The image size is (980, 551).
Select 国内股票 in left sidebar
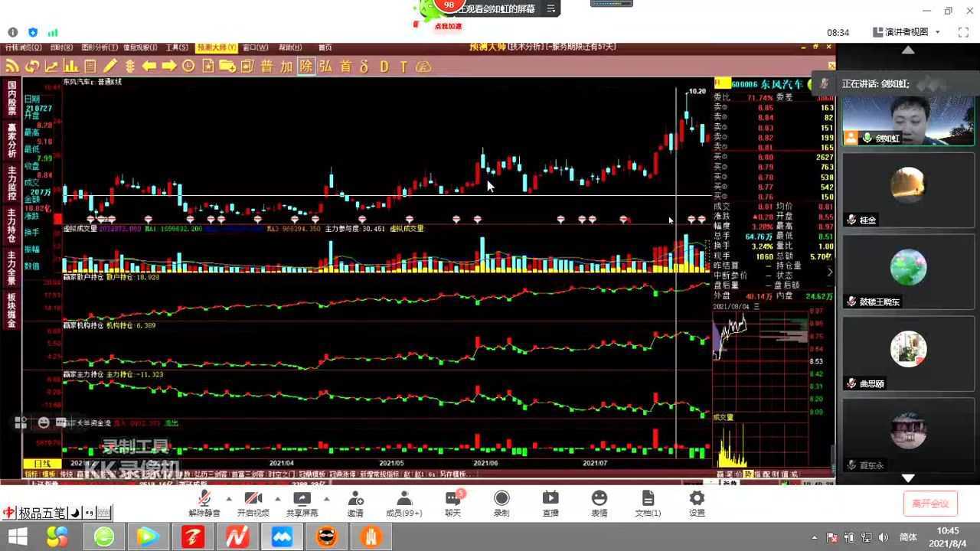pyautogui.click(x=11, y=99)
